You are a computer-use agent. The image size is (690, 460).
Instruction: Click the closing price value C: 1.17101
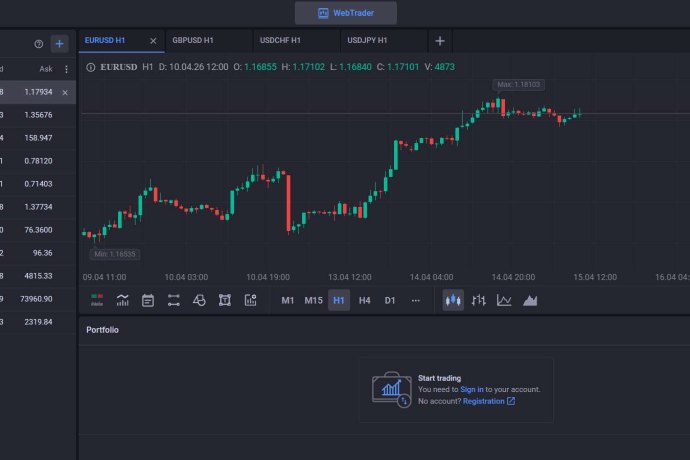tap(398, 67)
